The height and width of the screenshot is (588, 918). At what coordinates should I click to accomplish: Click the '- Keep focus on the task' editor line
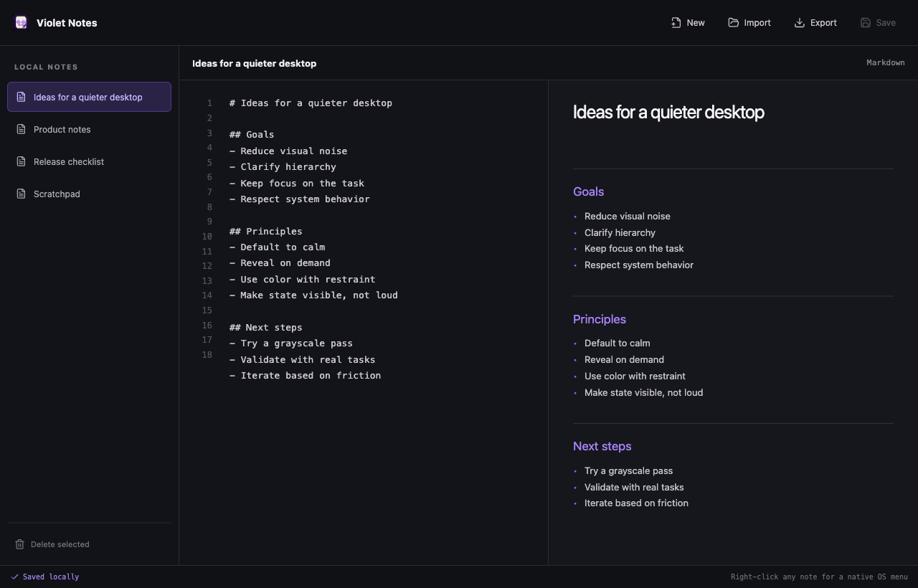(297, 183)
